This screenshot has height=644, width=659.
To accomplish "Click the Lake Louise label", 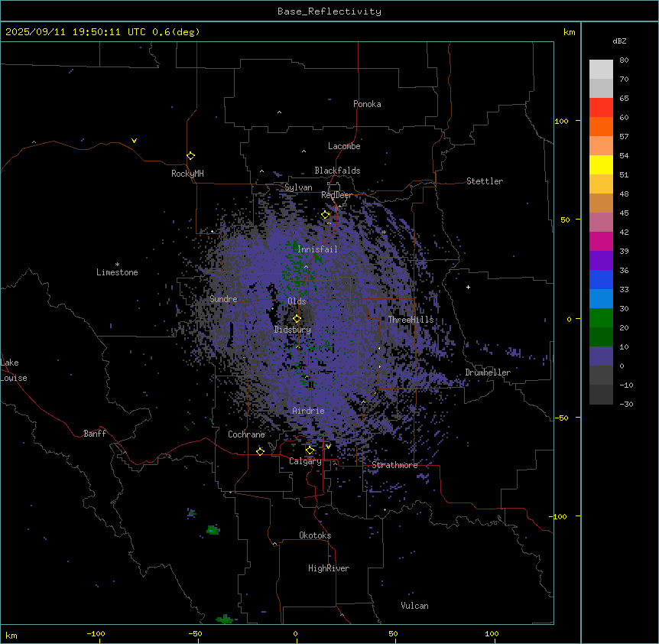I will 14,370.
